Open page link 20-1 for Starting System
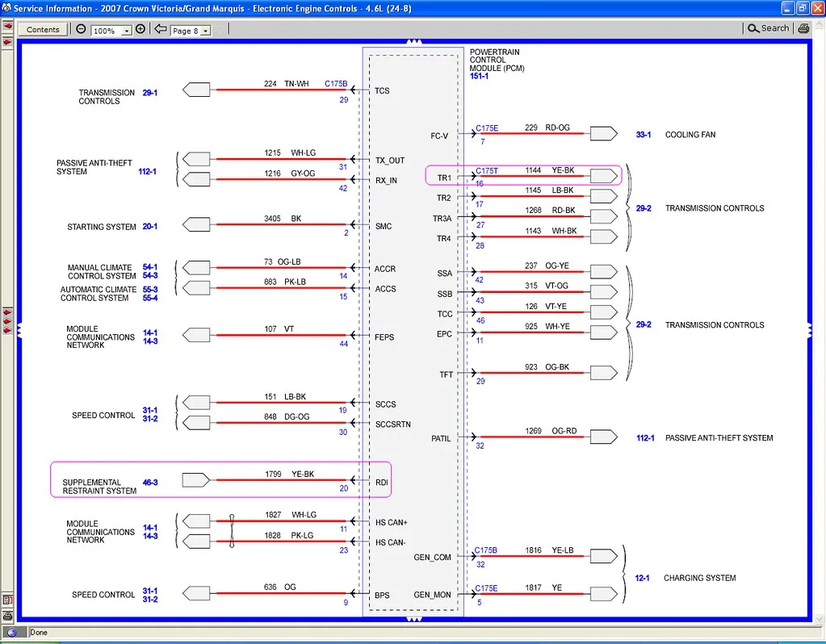 pyautogui.click(x=149, y=227)
